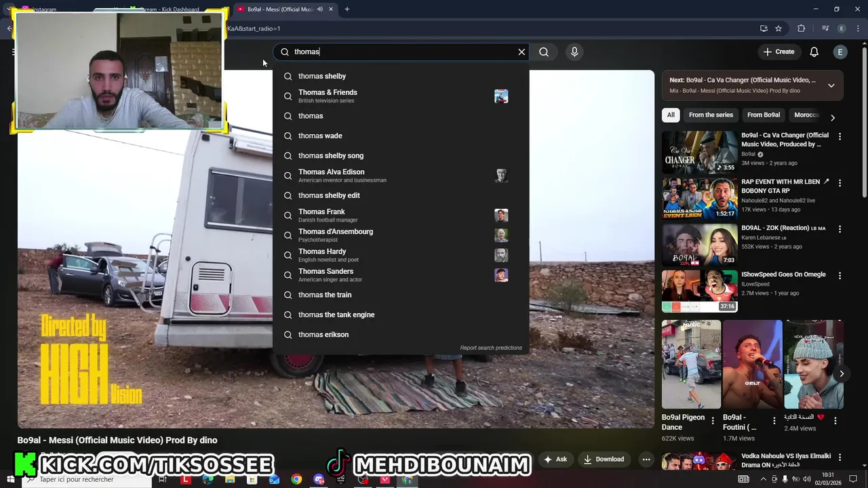Select the 'thomas shelby edit' suggestion
The width and height of the screenshot is (868, 488).
(401, 195)
